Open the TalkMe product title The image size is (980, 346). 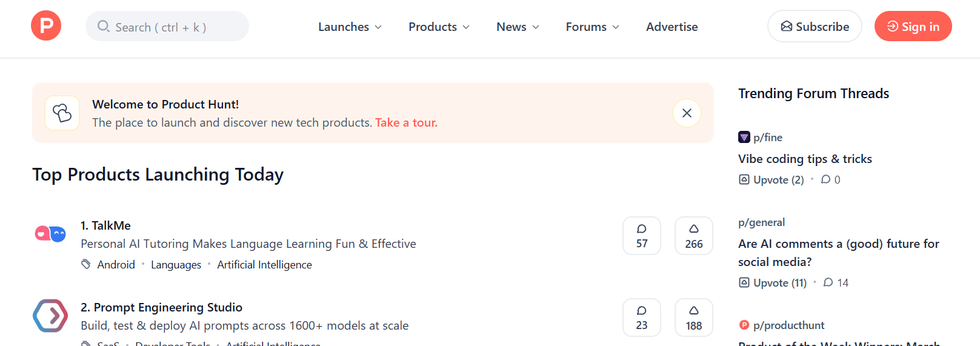point(105,225)
